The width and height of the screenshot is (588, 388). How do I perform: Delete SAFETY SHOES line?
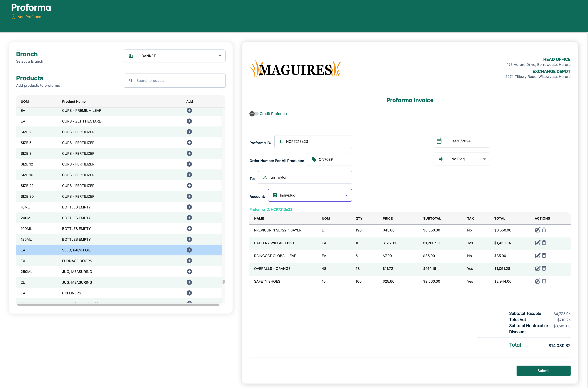coord(544,281)
